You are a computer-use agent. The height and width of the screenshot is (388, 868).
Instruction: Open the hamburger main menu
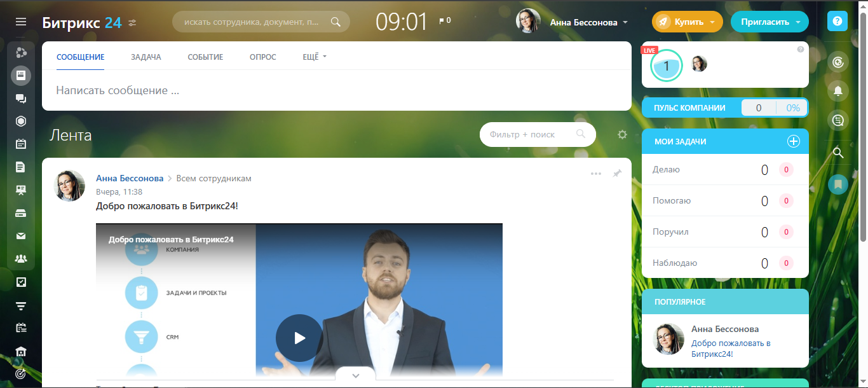point(21,22)
